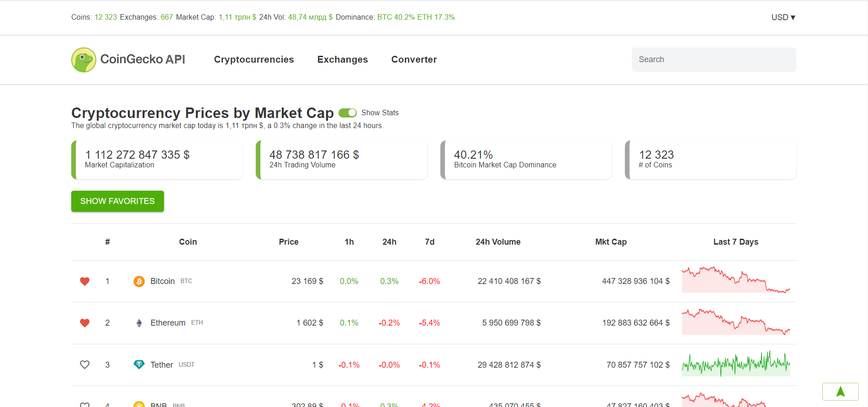This screenshot has height=407, width=868.
Task: Click the Bitcoin 7-day sparkline chart
Action: pos(736,279)
